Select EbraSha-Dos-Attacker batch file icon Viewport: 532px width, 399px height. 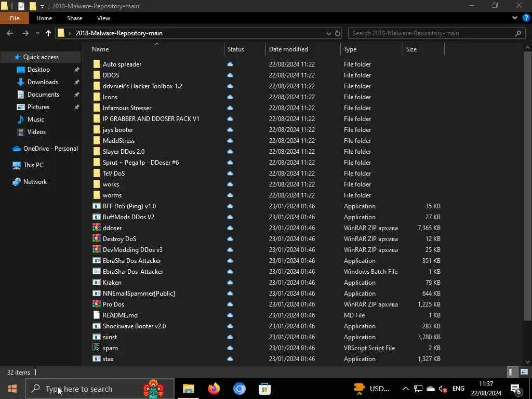pos(97,271)
